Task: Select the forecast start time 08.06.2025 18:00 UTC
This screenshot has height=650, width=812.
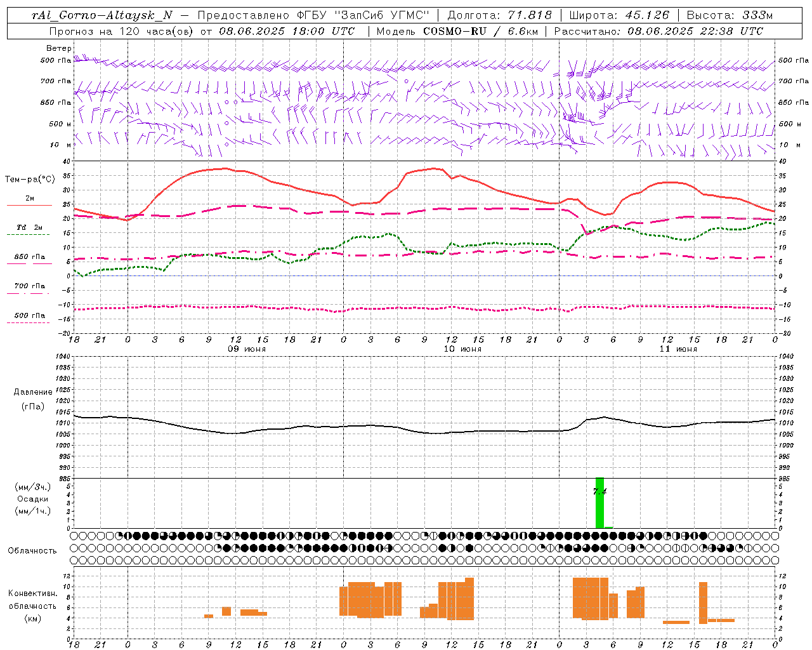Action: (x=287, y=31)
